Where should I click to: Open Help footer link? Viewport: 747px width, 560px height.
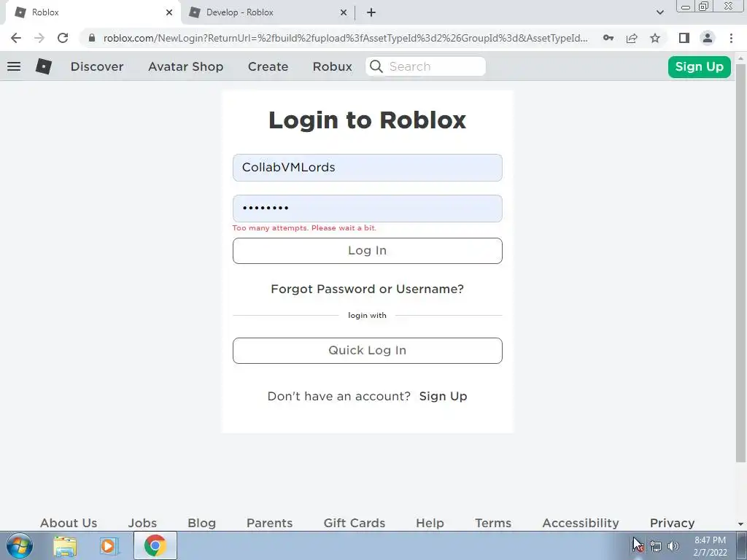(430, 523)
